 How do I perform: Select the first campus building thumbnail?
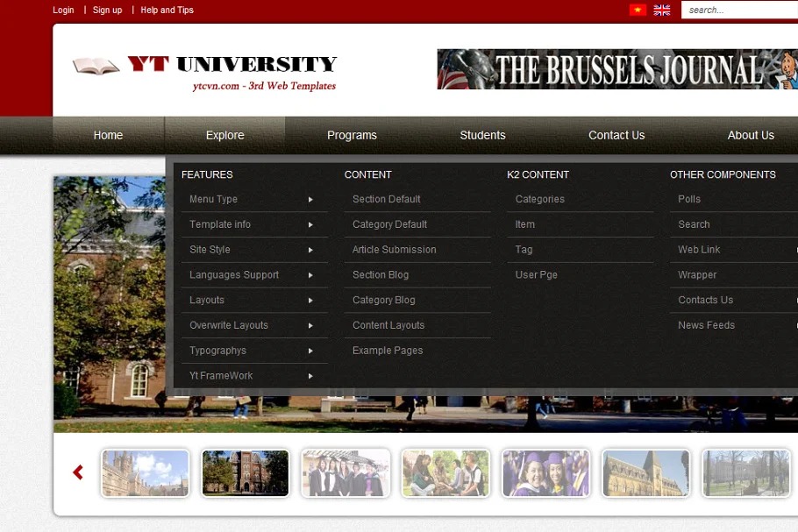145,473
